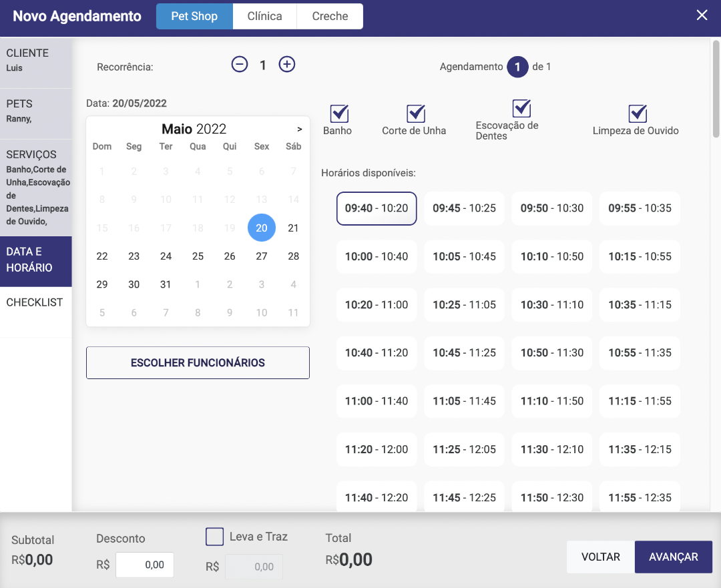Uncheck the Corte de Unha checkbox
The height and width of the screenshot is (588, 721).
[416, 113]
